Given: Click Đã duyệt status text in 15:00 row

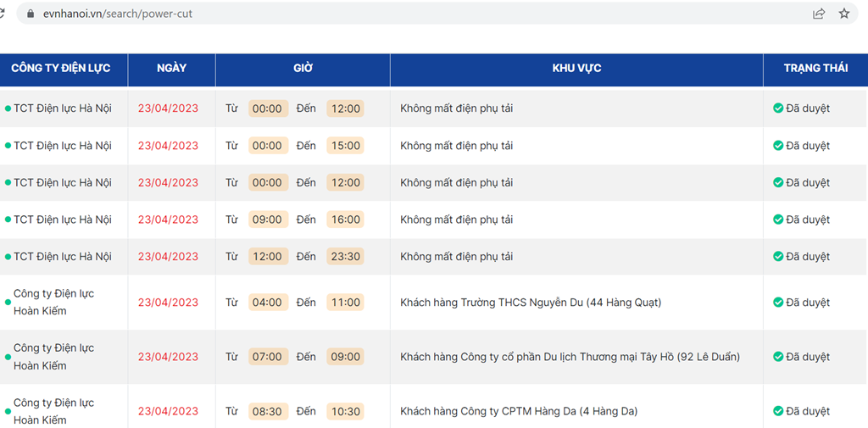Looking at the screenshot, I should (x=808, y=146).
